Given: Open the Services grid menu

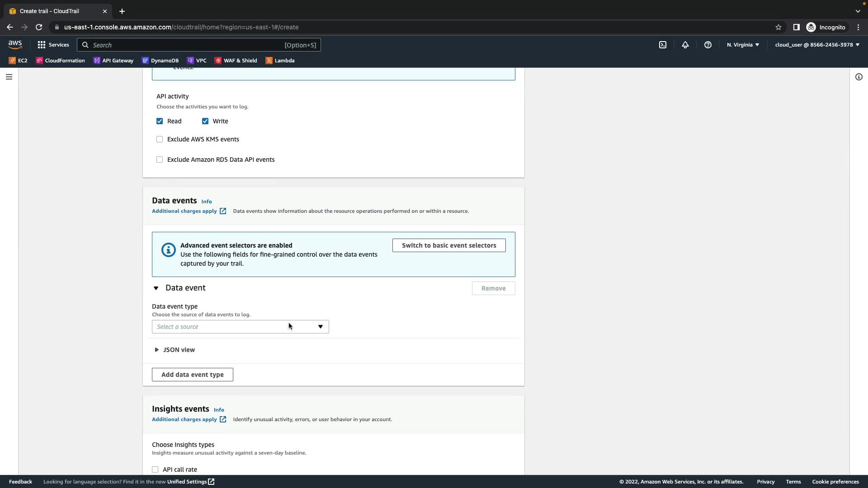Looking at the screenshot, I should click(53, 45).
